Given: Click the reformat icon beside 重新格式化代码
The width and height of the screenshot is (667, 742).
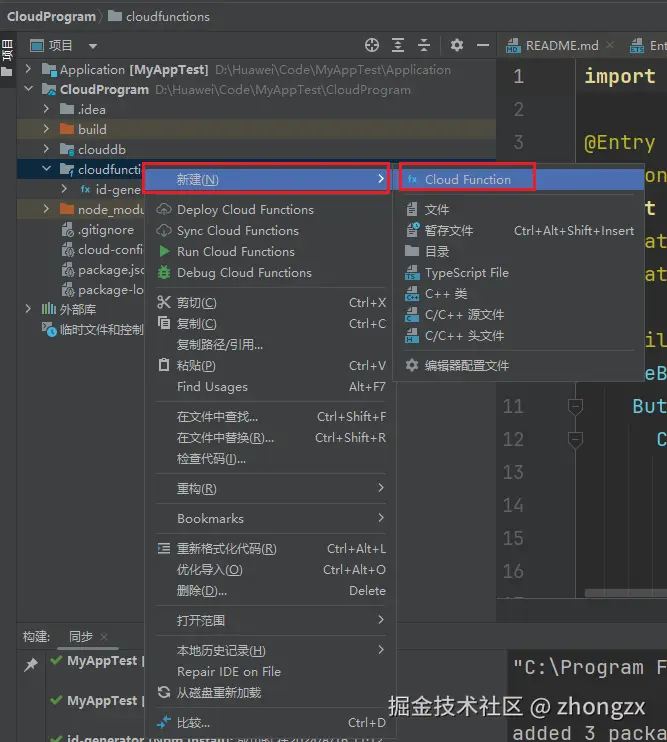Looking at the screenshot, I should [164, 548].
